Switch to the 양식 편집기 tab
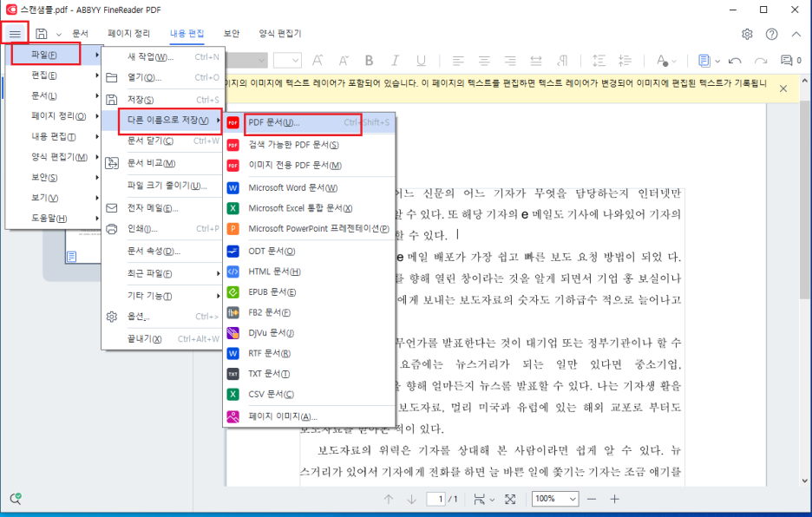Image resolution: width=812 pixels, height=517 pixels. [280, 34]
